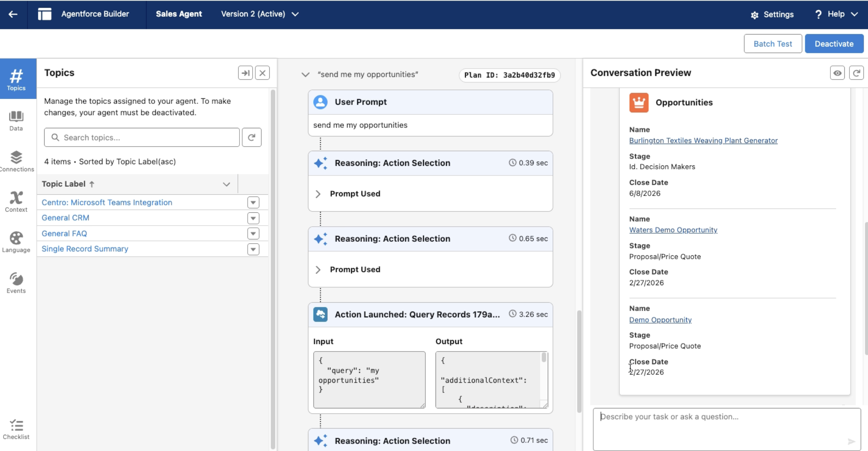The image size is (868, 451).
Task: Open Settings from the gear icon
Action: coord(754,15)
